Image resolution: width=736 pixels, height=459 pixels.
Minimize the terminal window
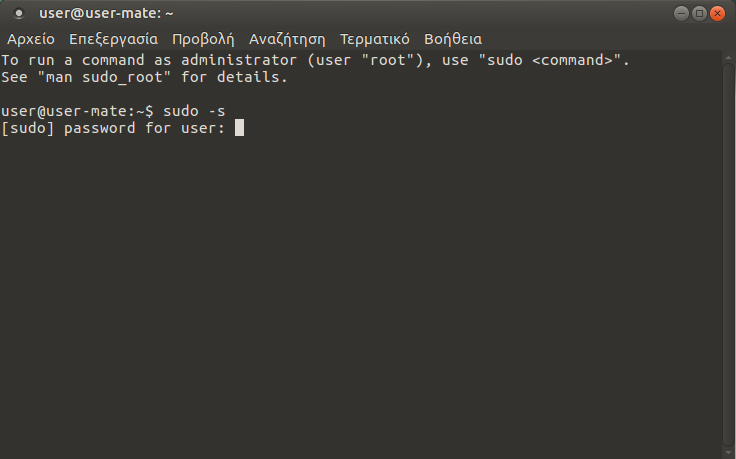click(681, 14)
